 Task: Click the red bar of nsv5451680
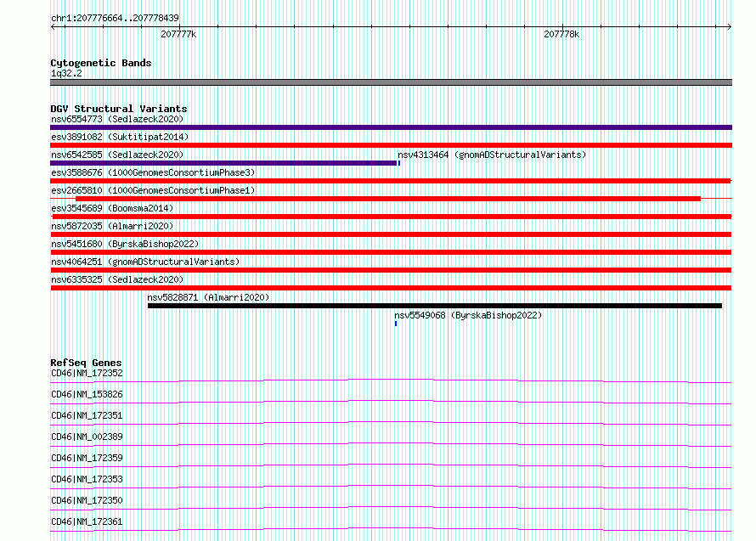(391, 252)
